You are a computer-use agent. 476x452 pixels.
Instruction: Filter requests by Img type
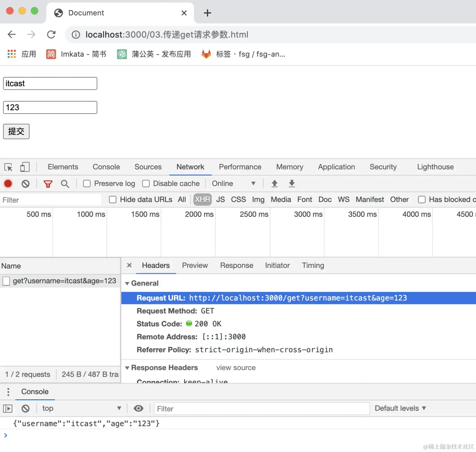point(258,199)
